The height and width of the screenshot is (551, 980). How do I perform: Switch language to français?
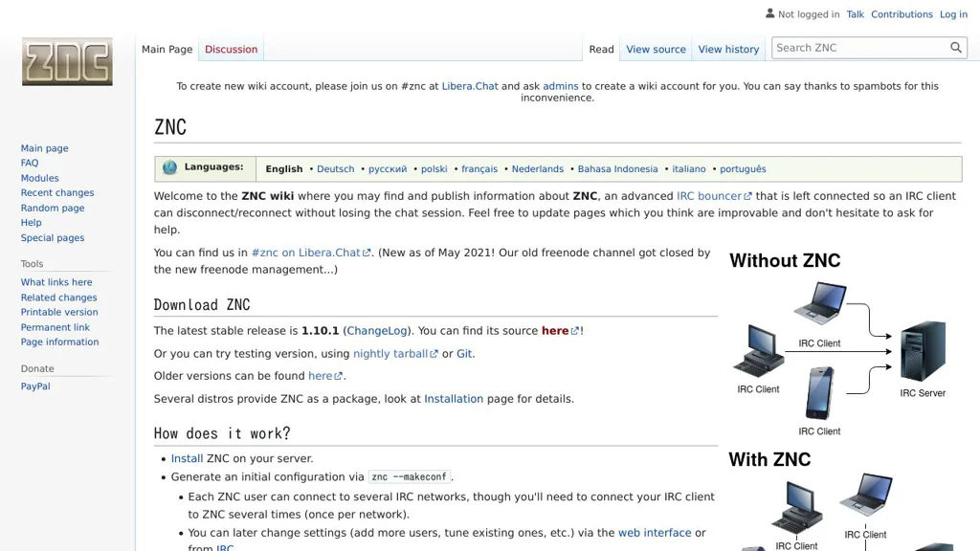point(479,168)
